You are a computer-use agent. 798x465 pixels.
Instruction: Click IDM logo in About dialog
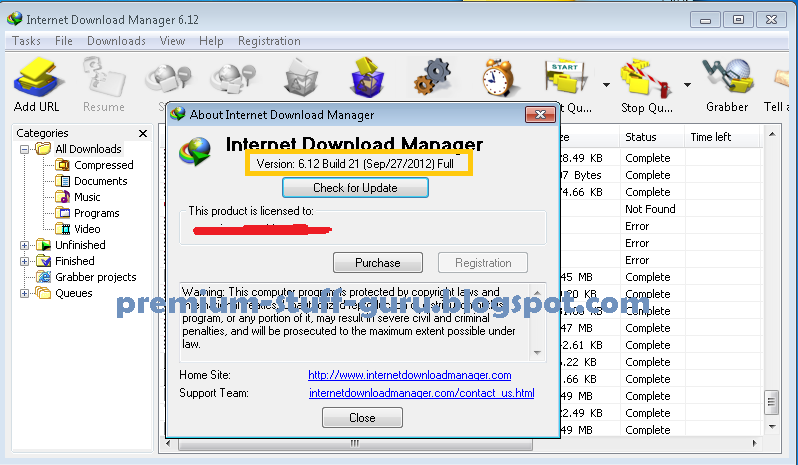point(194,152)
